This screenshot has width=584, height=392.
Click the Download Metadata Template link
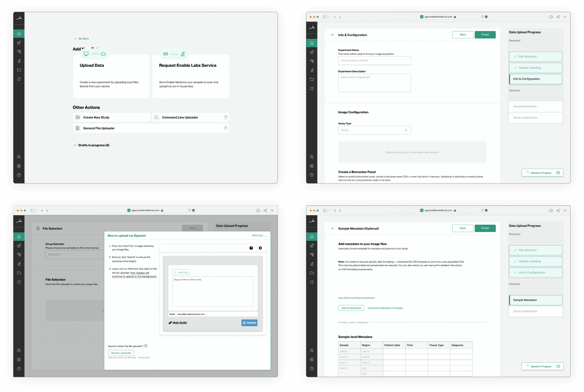coord(385,308)
